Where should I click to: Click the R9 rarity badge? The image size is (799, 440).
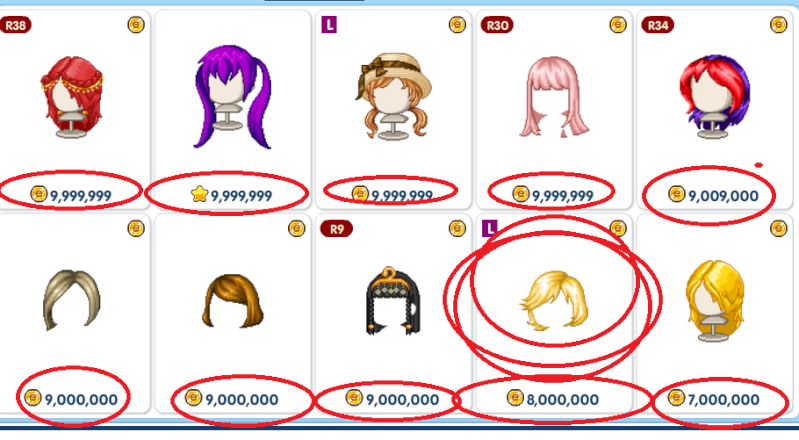coord(336,229)
